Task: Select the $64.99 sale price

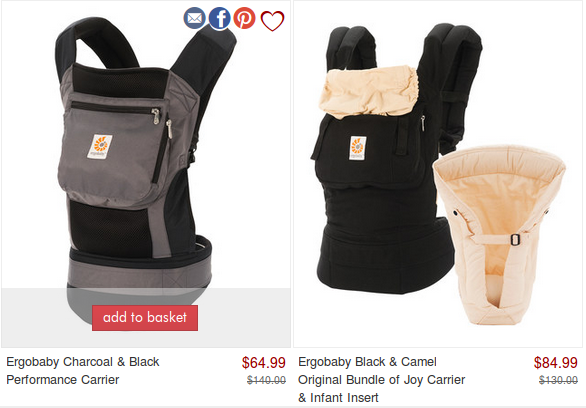Action: pos(263,362)
